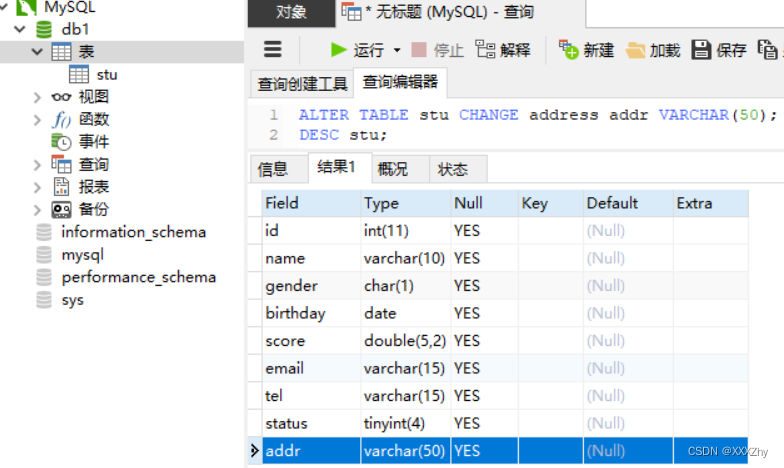Select the addr field cell
Viewport: 784px width, 468px height.
(311, 450)
